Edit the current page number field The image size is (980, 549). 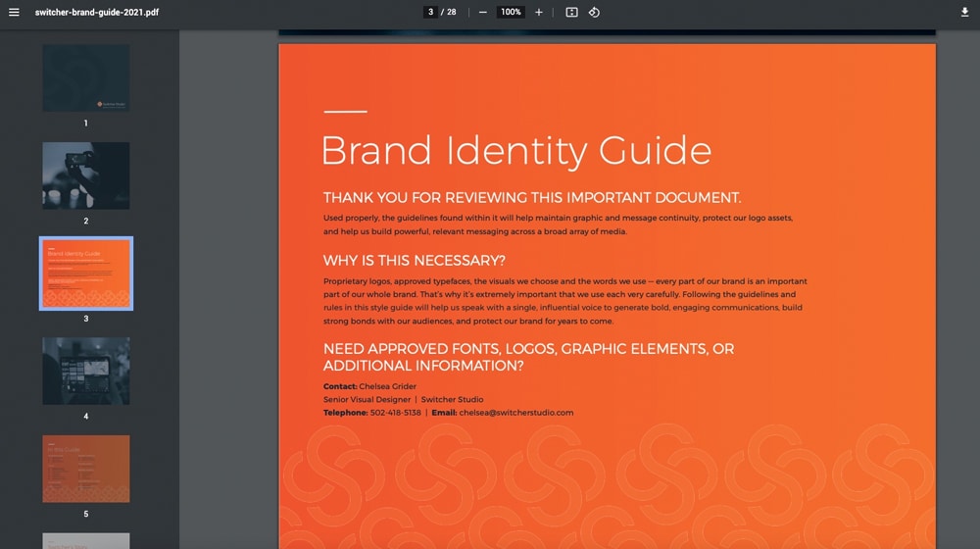coord(430,12)
